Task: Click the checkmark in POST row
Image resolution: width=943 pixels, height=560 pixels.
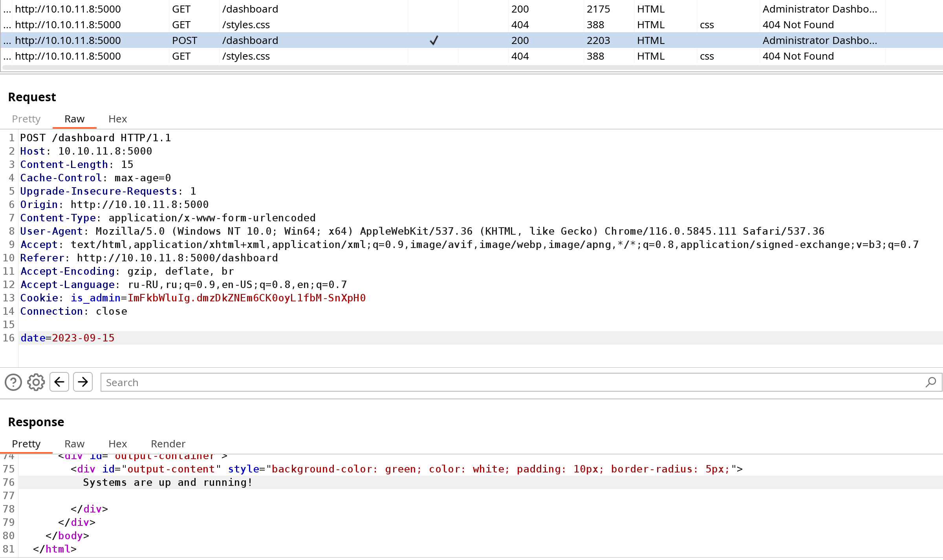Action: 434,40
